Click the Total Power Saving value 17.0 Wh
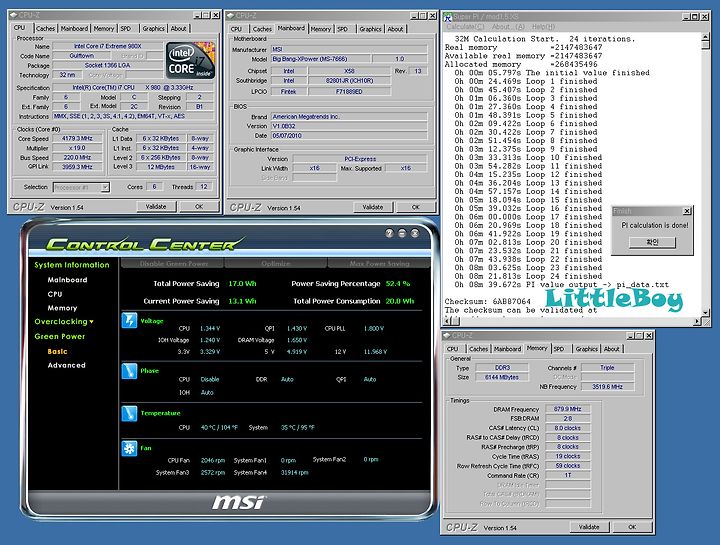 [x=242, y=284]
